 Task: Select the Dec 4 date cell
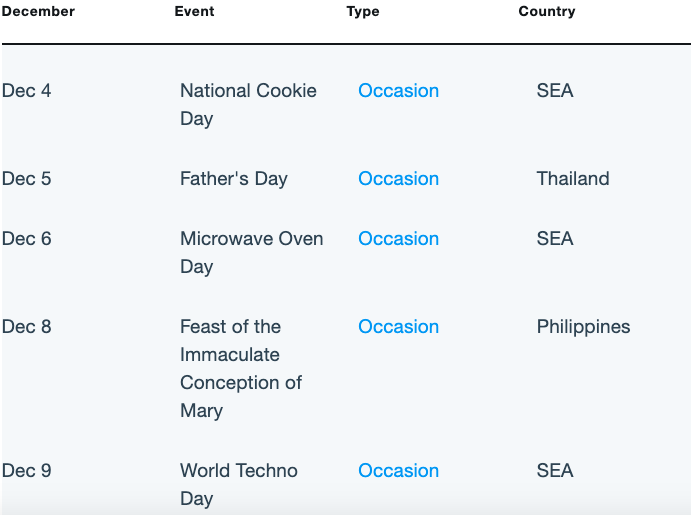point(26,91)
